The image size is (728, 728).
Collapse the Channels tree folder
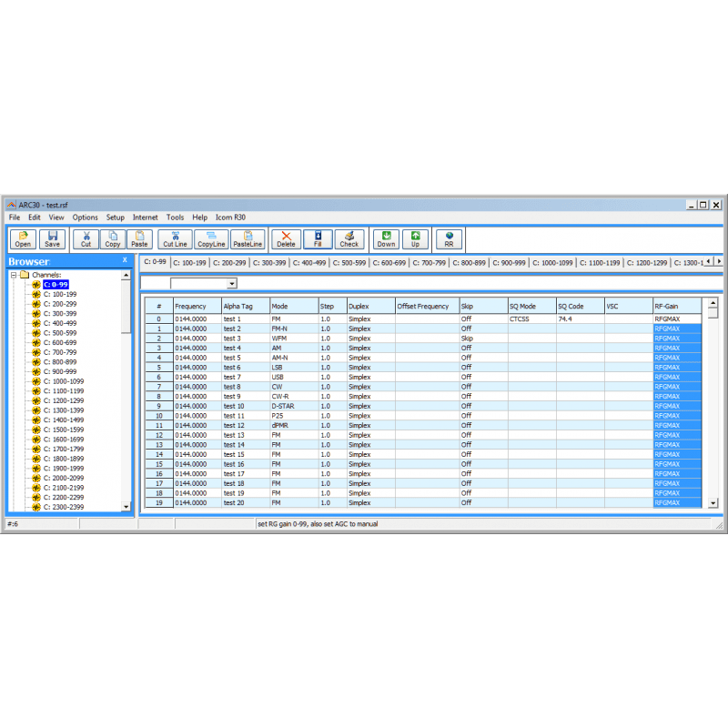pos(14,275)
